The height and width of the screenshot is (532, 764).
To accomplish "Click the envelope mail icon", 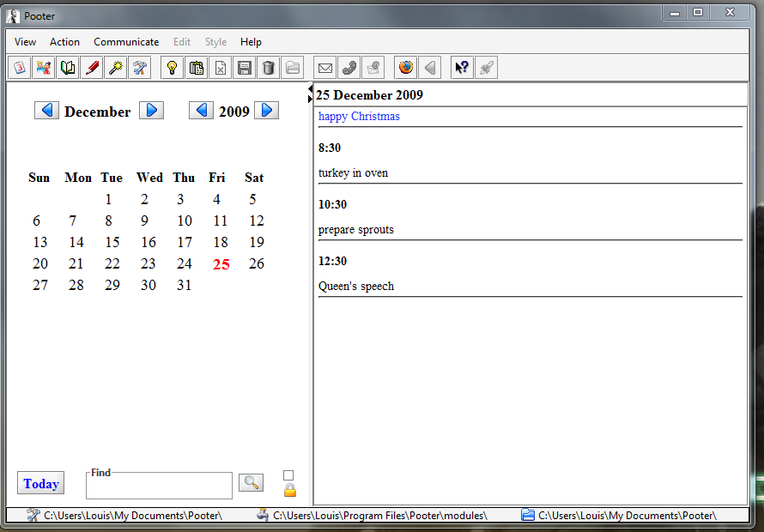I will click(x=325, y=68).
